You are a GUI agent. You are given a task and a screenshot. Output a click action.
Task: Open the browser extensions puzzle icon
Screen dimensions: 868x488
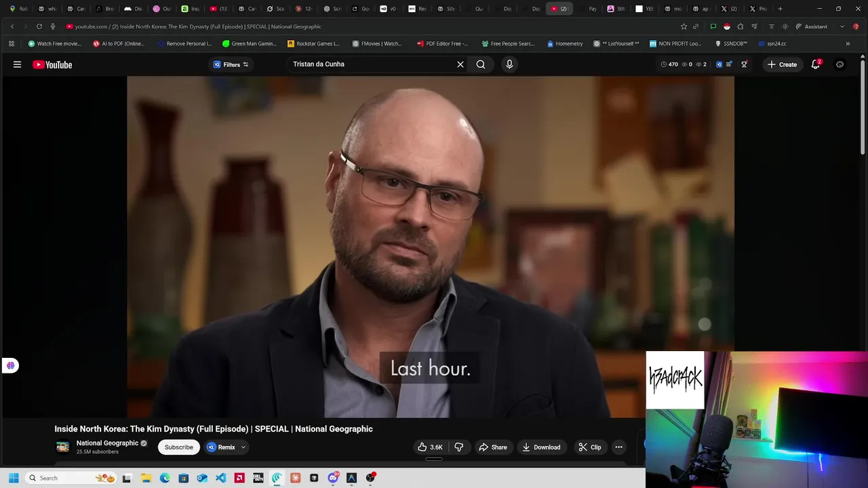click(x=741, y=26)
